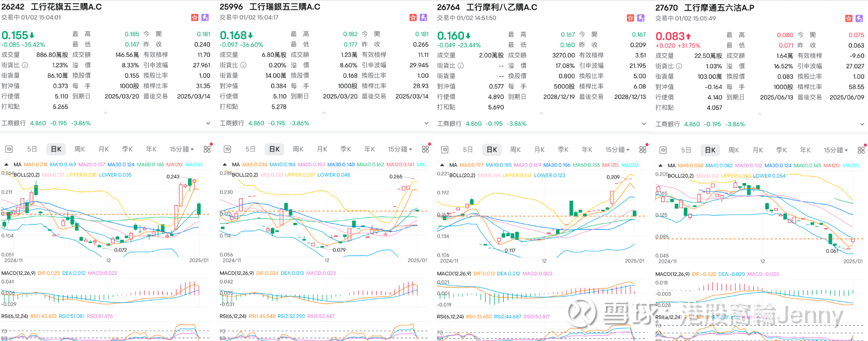This screenshot has width=868, height=341.
Task: Click the lightning quick-trade icon in panel 26242
Action: 205,17
